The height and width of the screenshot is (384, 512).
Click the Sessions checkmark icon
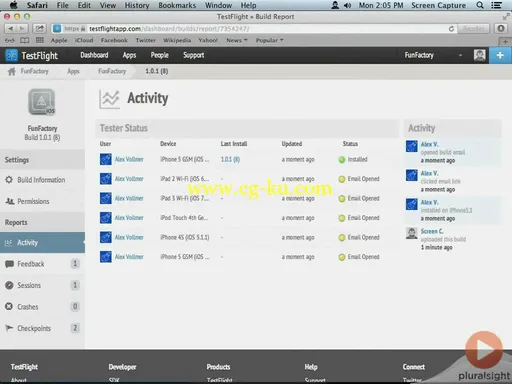point(9,285)
